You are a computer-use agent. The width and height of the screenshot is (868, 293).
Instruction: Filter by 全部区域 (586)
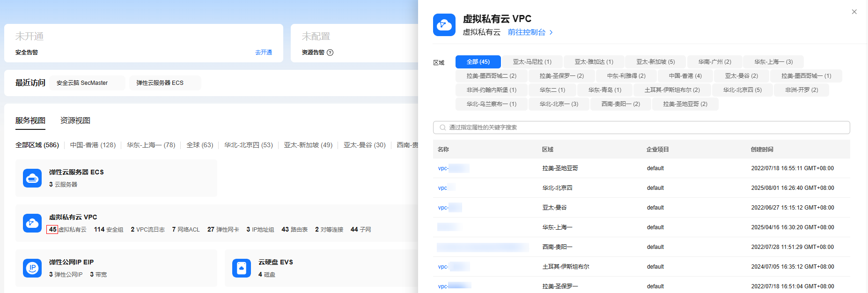point(37,145)
